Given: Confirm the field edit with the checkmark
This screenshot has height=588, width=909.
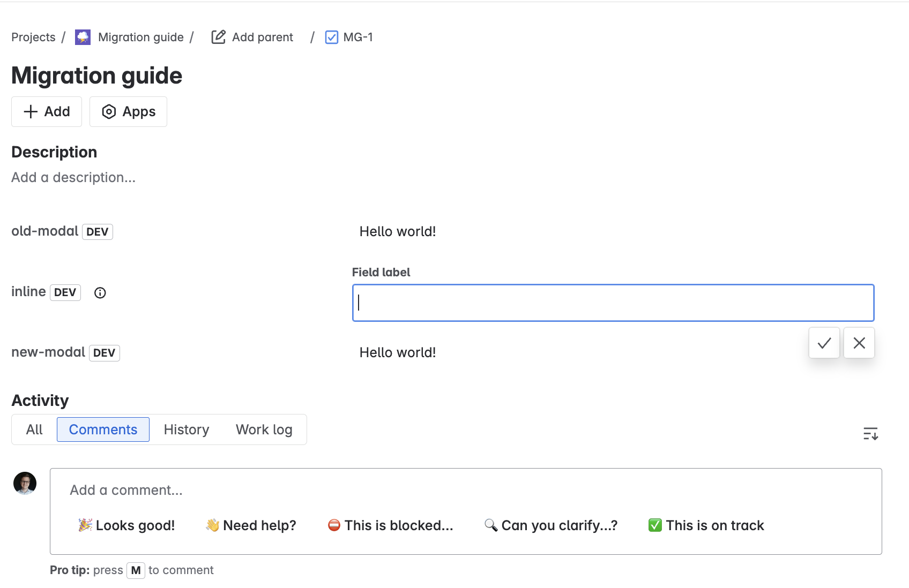Looking at the screenshot, I should pyautogui.click(x=824, y=343).
